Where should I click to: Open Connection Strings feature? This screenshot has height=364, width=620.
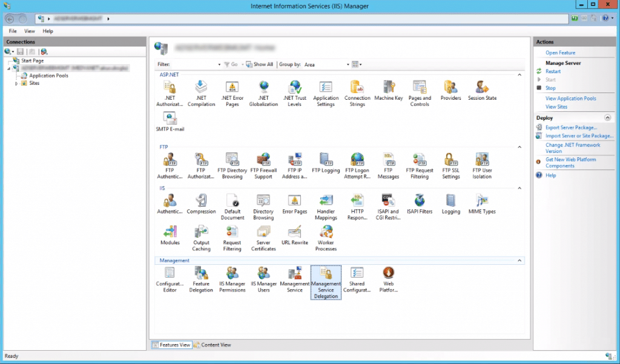tap(357, 94)
